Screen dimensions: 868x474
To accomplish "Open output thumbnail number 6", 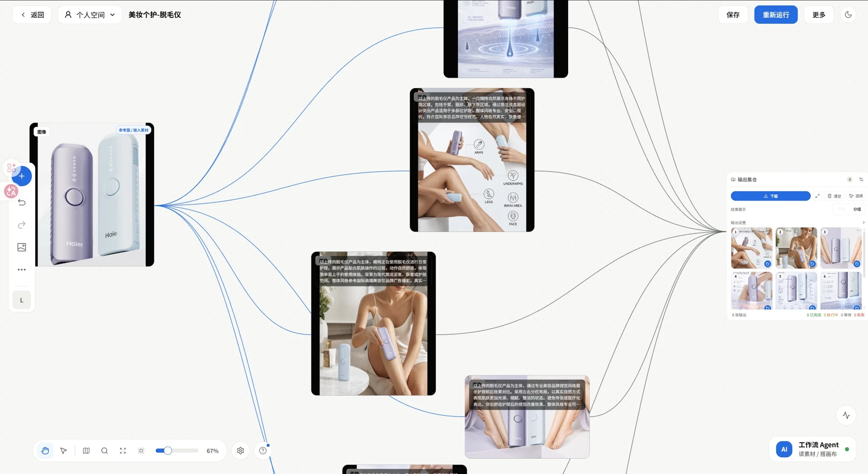I will point(841,291).
